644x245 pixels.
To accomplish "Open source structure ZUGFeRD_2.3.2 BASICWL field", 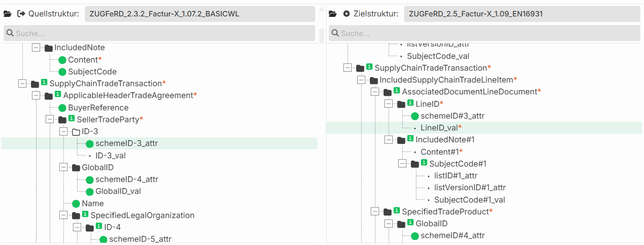I will click(200, 14).
